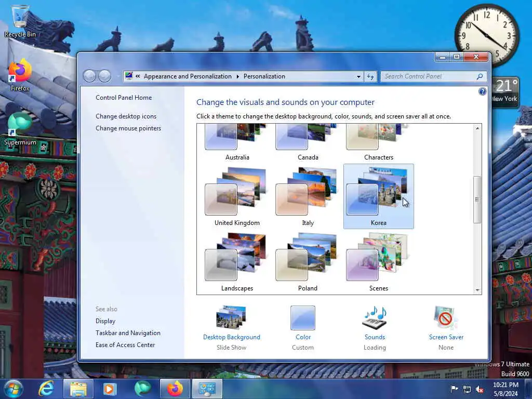Open Ease of Access Center
The image size is (532, 399).
(x=125, y=345)
